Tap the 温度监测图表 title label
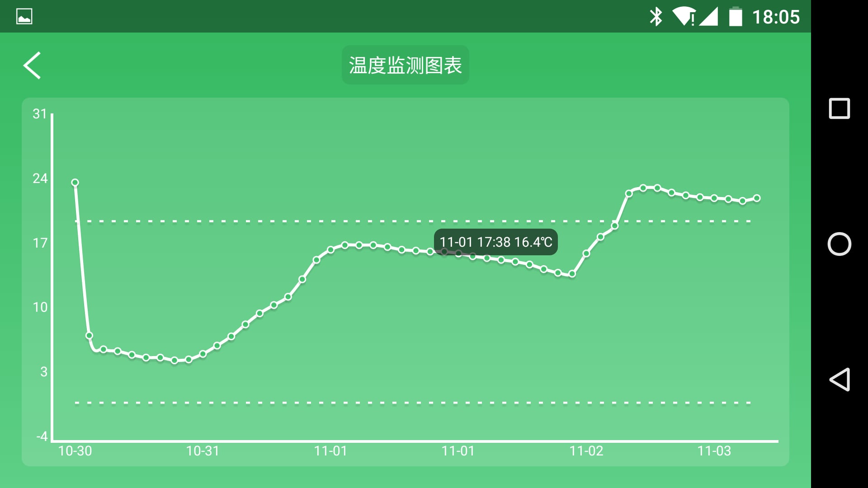 405,65
